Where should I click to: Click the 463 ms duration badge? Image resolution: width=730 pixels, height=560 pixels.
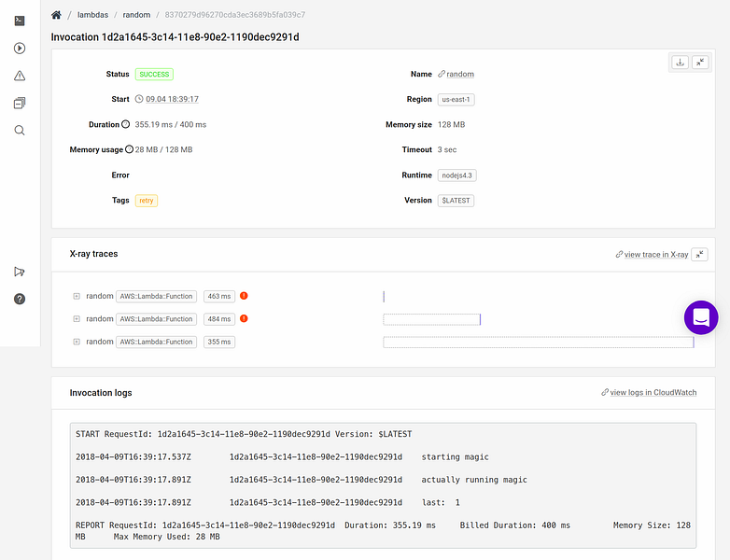click(219, 296)
